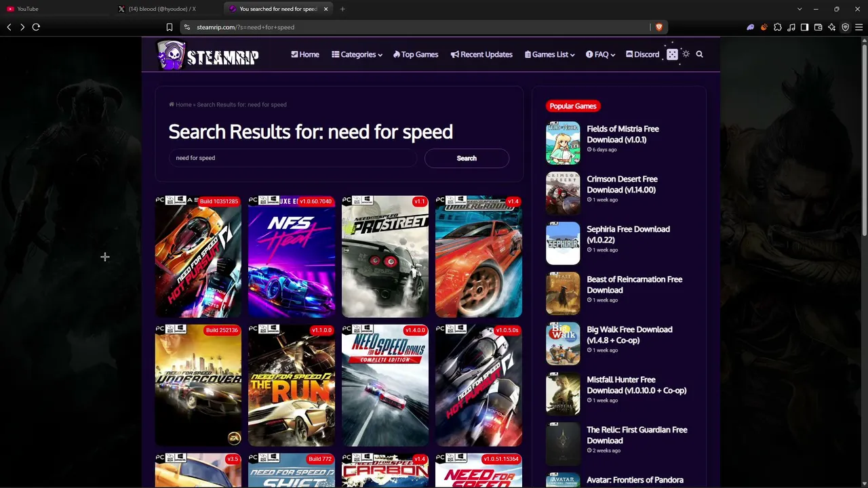Click Fields of Mistria Free Download link
This screenshot has width=868, height=488.
pyautogui.click(x=623, y=134)
